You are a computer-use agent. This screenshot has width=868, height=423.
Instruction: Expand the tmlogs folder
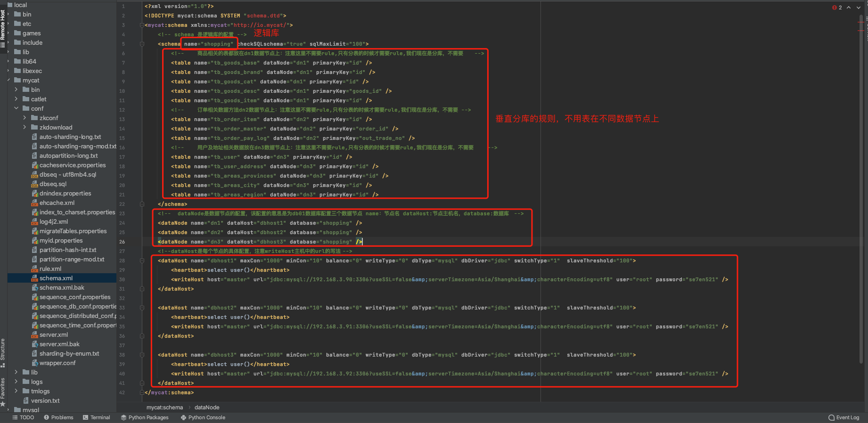click(16, 391)
